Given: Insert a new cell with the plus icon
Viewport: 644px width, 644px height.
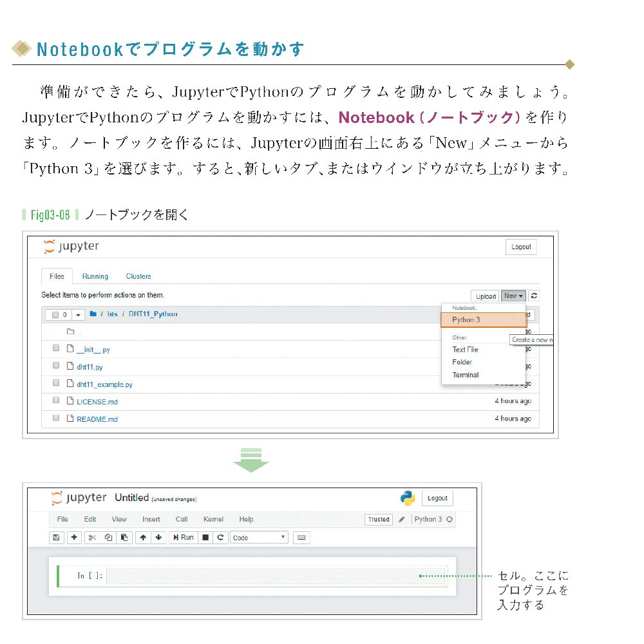Looking at the screenshot, I should [74, 537].
